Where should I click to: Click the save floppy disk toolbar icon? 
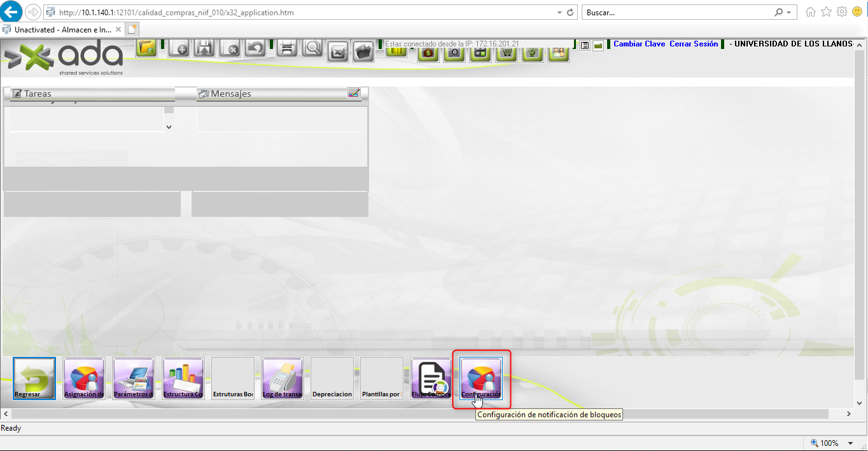pos(204,48)
